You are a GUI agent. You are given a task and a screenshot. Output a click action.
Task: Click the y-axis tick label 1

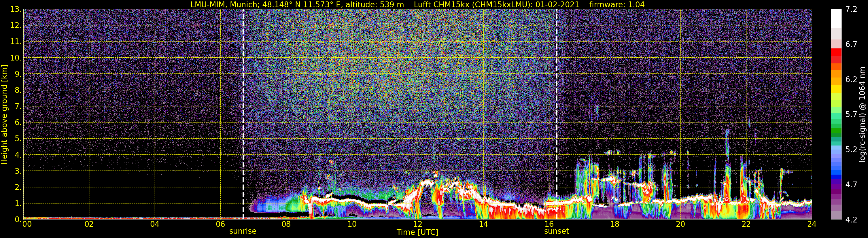pos(18,203)
